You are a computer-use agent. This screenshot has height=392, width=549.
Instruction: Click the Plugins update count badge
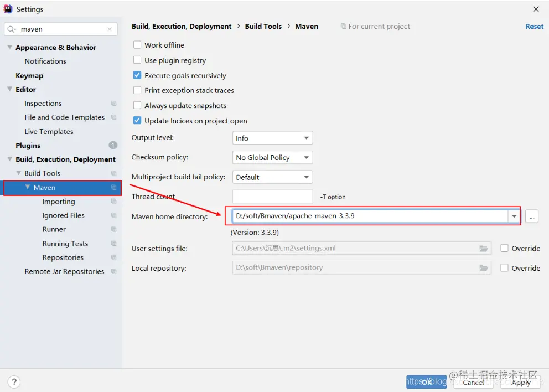coord(113,145)
